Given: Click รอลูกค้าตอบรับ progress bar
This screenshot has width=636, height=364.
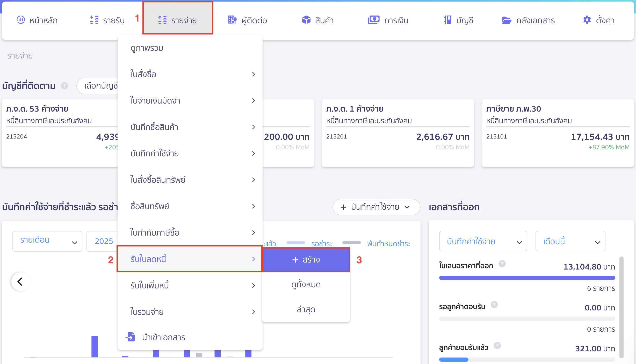Looking at the screenshot, I should point(527,319).
